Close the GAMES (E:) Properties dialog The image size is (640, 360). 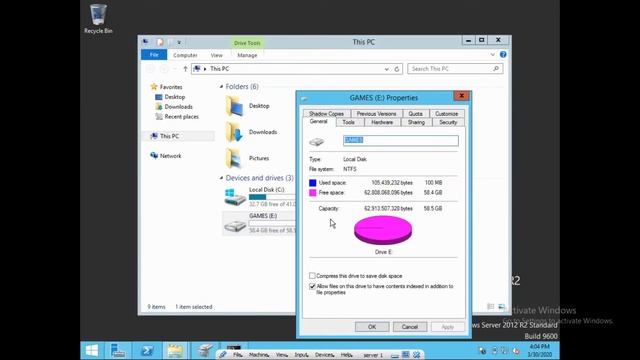pos(462,96)
